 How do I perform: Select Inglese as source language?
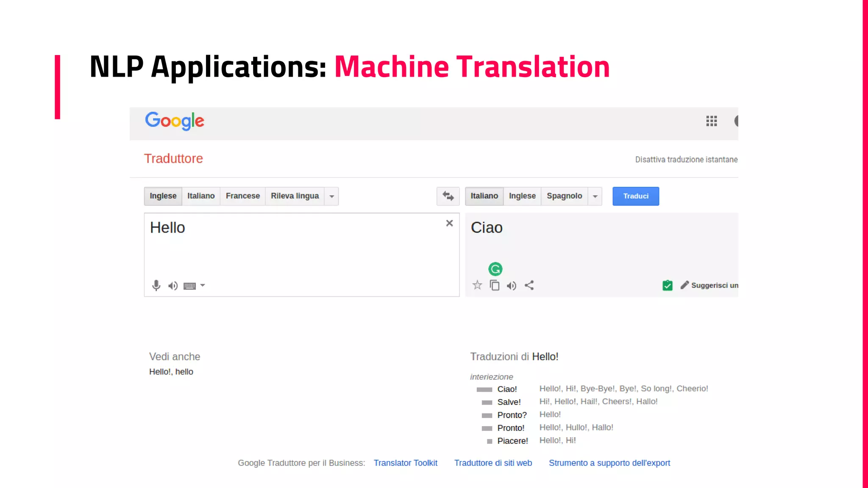coord(163,196)
